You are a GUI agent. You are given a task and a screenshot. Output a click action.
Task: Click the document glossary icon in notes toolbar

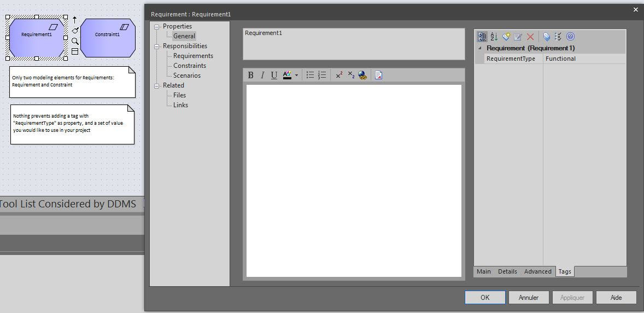coord(379,75)
